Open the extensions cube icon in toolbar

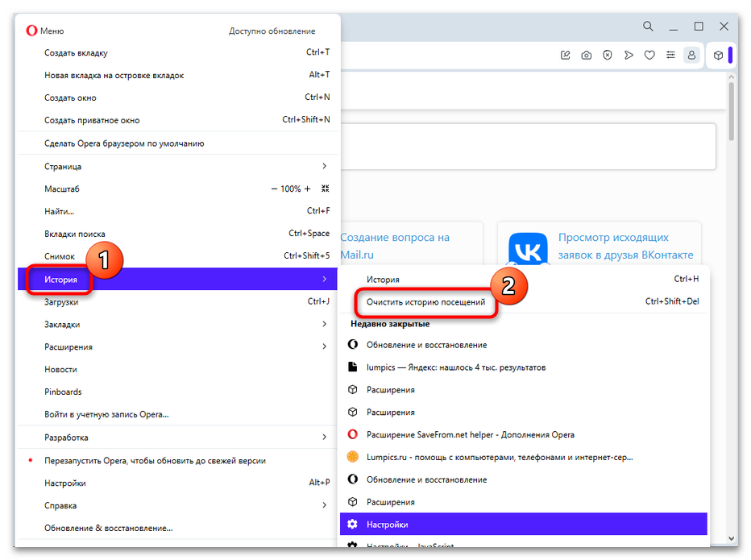coord(718,55)
